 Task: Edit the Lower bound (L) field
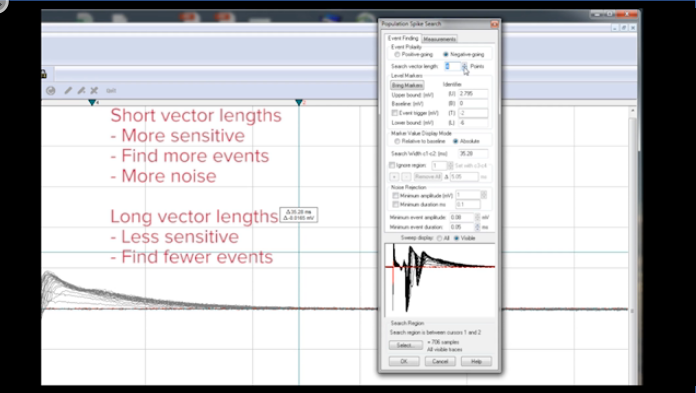coord(473,122)
